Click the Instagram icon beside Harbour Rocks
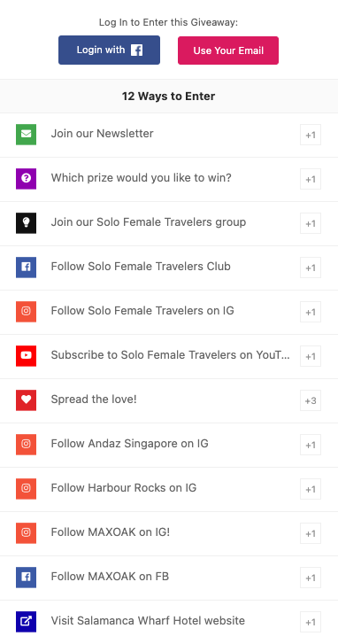Image resolution: width=338 pixels, height=644 pixels. (26, 489)
